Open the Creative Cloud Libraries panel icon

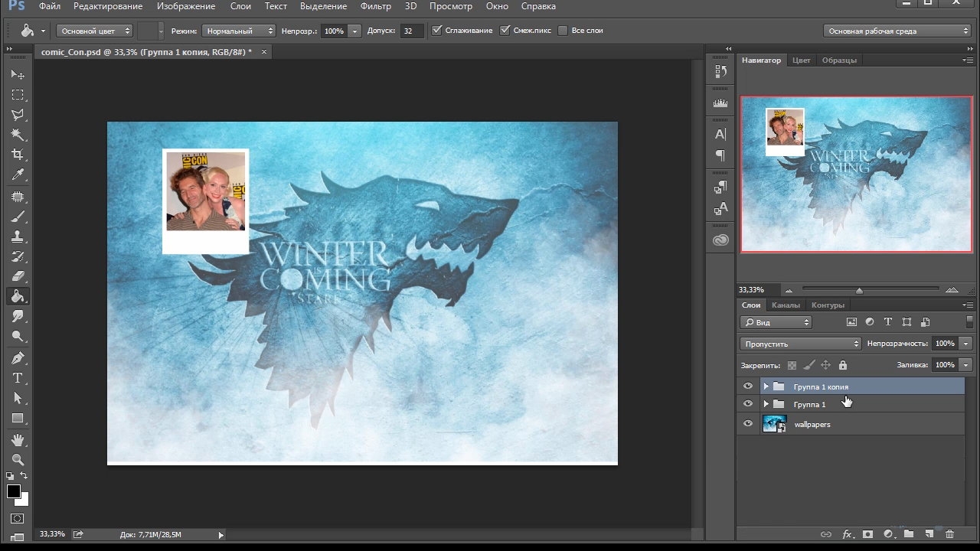pos(720,240)
